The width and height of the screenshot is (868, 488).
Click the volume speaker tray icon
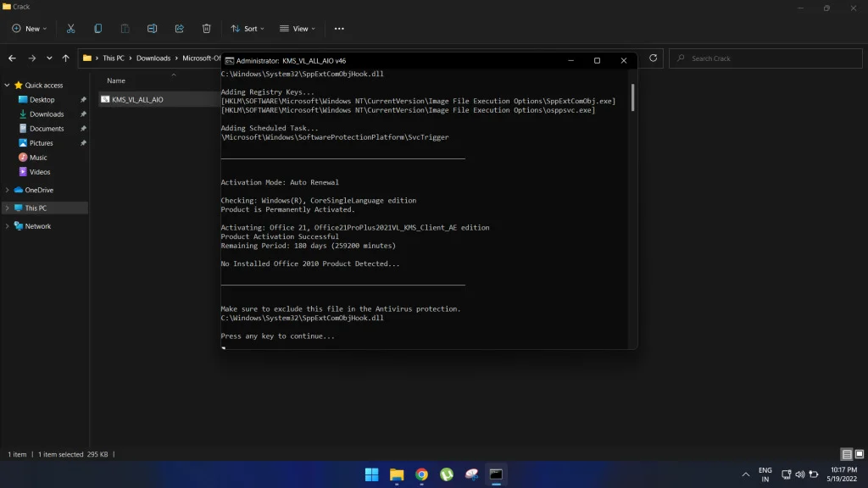point(800,474)
